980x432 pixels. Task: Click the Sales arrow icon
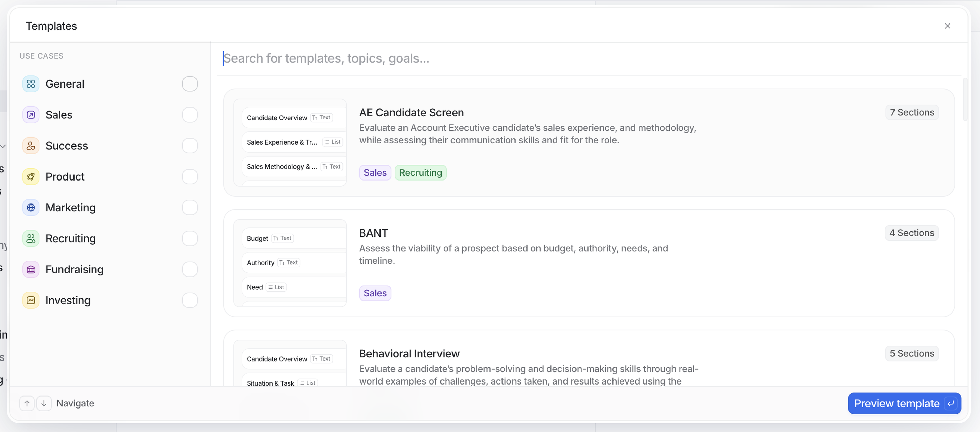[31, 115]
